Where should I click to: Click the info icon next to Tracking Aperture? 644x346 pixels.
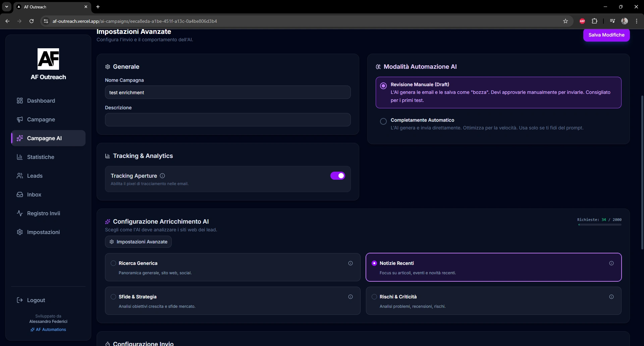point(162,176)
